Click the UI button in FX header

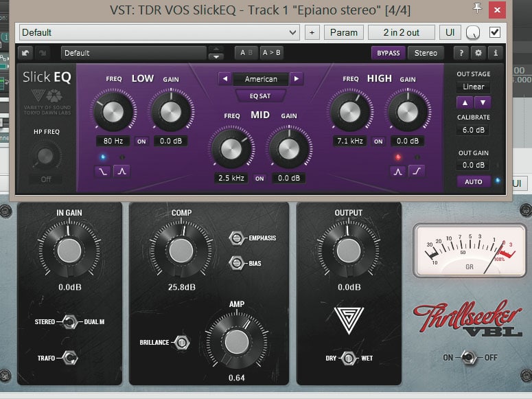(450, 32)
